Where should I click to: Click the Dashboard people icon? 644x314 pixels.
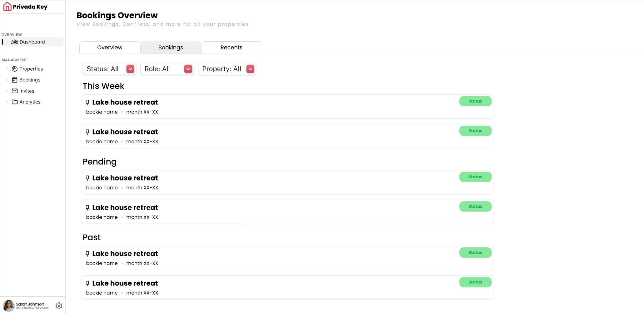tap(15, 42)
